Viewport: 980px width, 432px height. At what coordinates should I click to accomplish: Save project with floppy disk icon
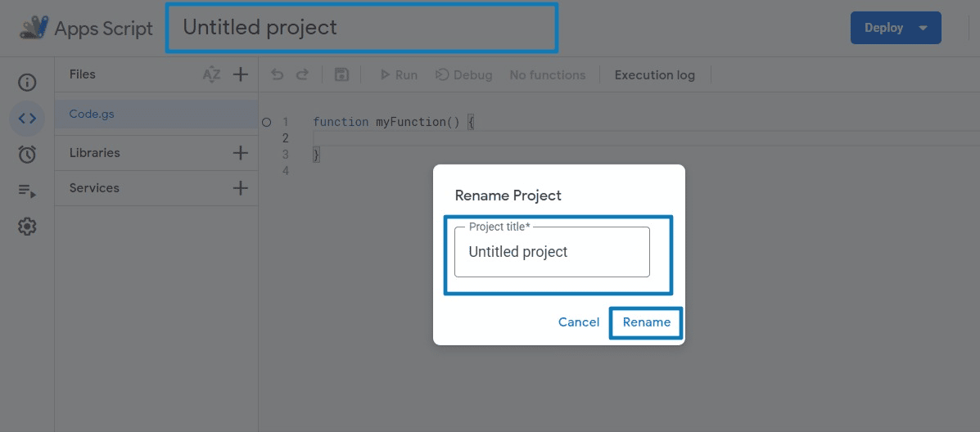point(342,75)
